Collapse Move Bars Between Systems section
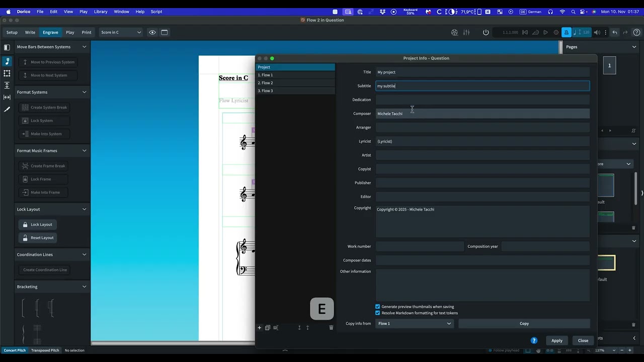Screen dimensions: 644x362 85,47
